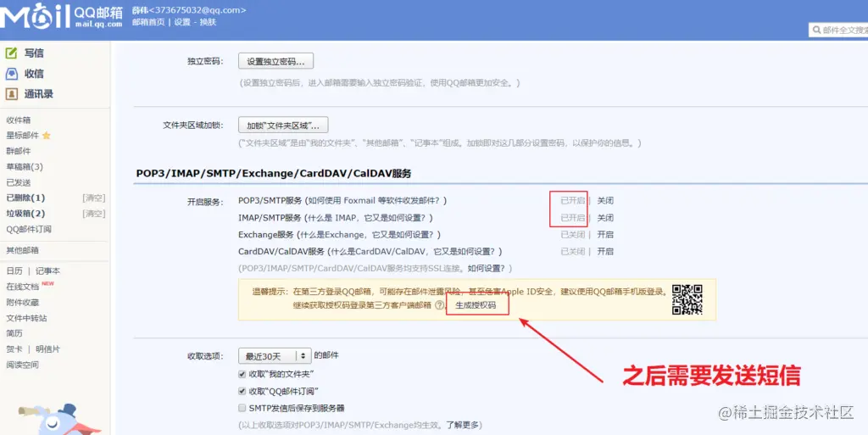Click the QQ Mail logo
Image resolution: width=868 pixels, height=435 pixels.
(x=61, y=17)
